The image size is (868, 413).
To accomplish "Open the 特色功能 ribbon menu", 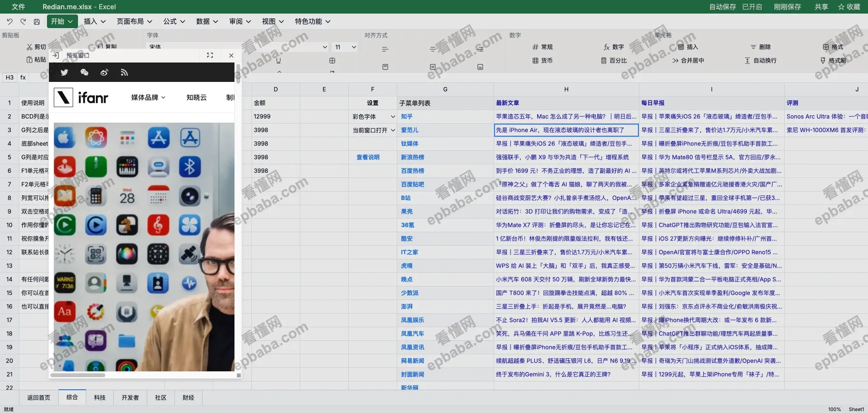I will click(x=312, y=21).
